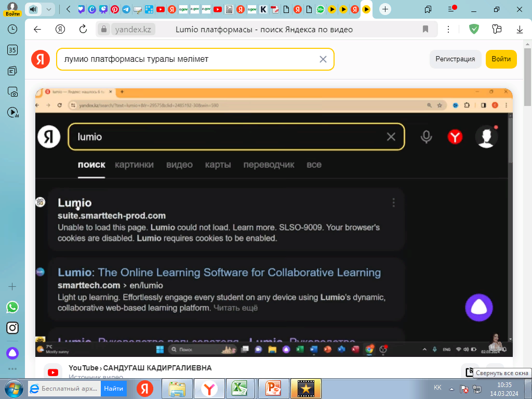Viewport: 532px width, 399px height.
Task: Open the video editor star icon on taskbar
Action: coord(305,389)
